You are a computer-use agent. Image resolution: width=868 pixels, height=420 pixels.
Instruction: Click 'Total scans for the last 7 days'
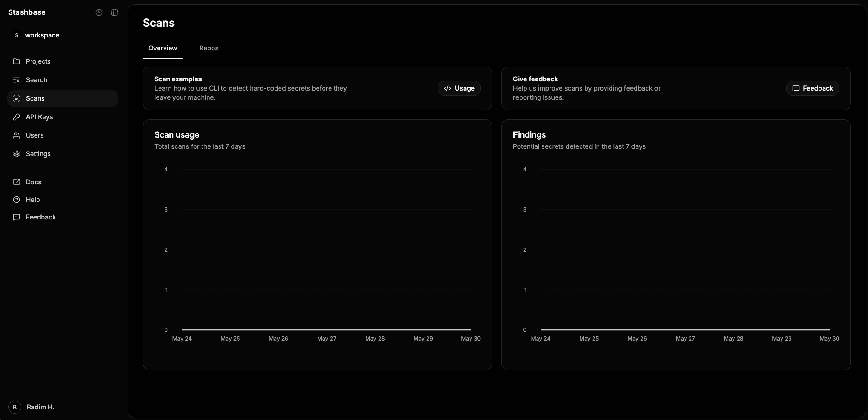pyautogui.click(x=200, y=146)
